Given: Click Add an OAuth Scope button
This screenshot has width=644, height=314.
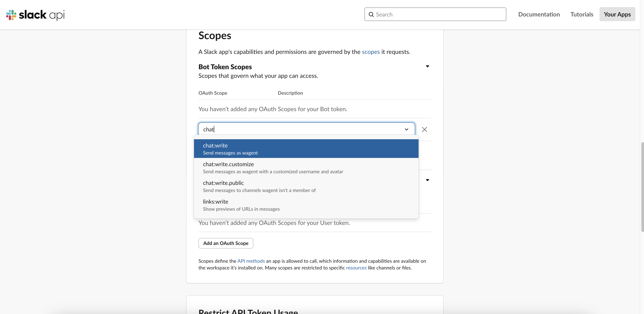Looking at the screenshot, I should point(226,243).
